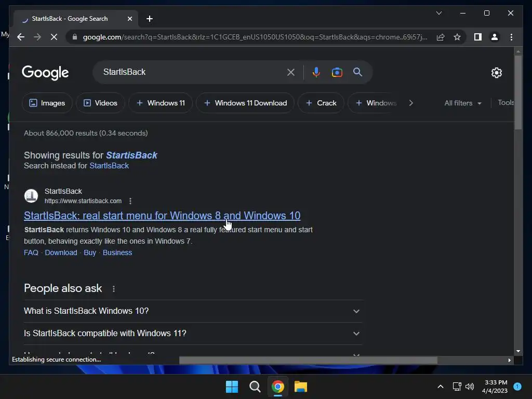Screen dimensions: 532x399
Task: Open StartIsBack real start menu result
Action: 162,216
